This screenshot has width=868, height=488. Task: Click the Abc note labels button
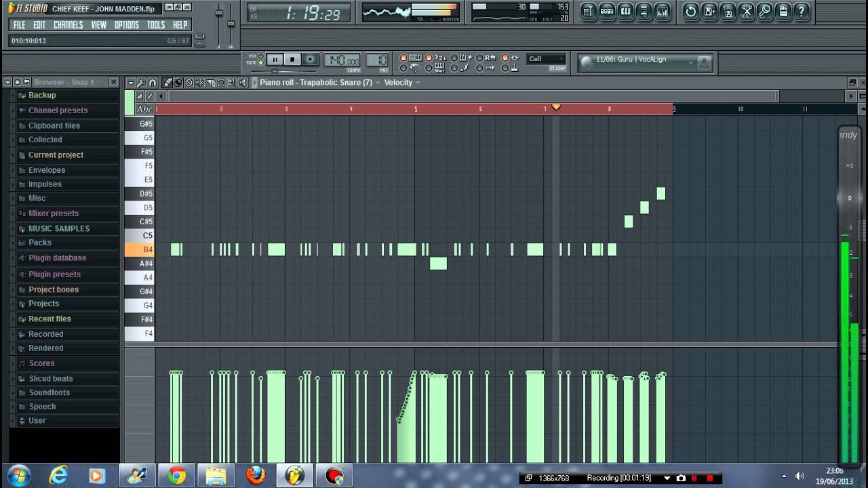144,109
